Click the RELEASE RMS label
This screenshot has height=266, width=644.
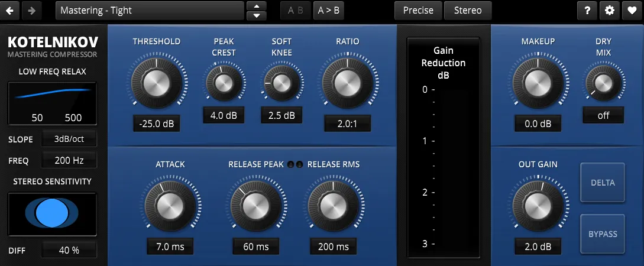pos(334,164)
